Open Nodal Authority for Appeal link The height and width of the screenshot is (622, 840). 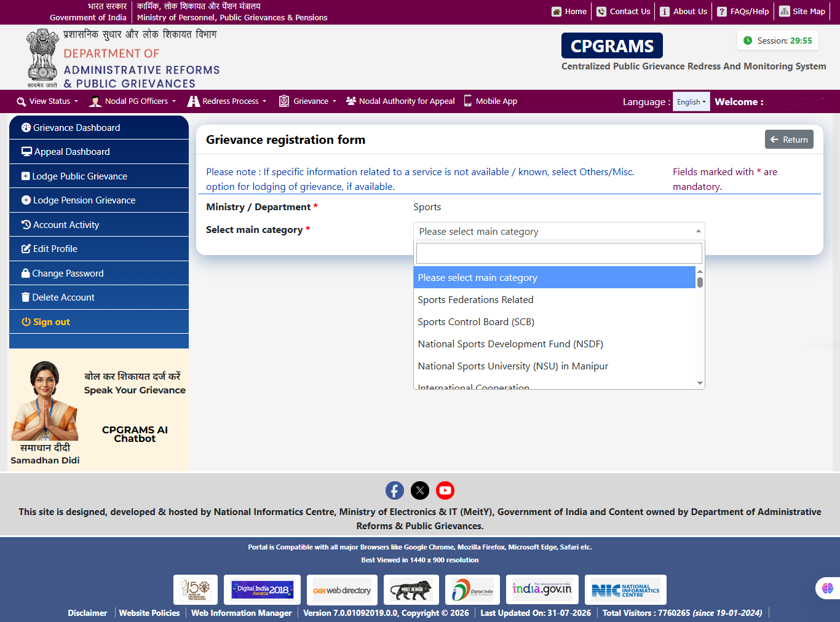[400, 101]
